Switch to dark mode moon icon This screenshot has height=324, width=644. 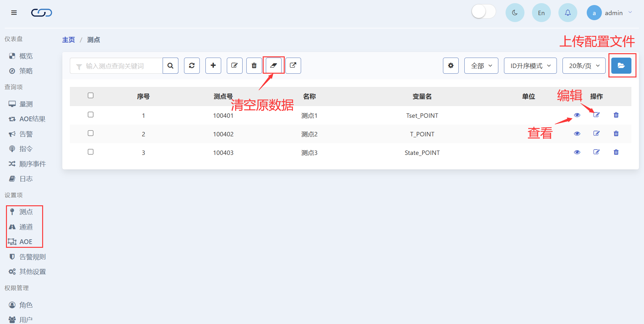pyautogui.click(x=515, y=13)
